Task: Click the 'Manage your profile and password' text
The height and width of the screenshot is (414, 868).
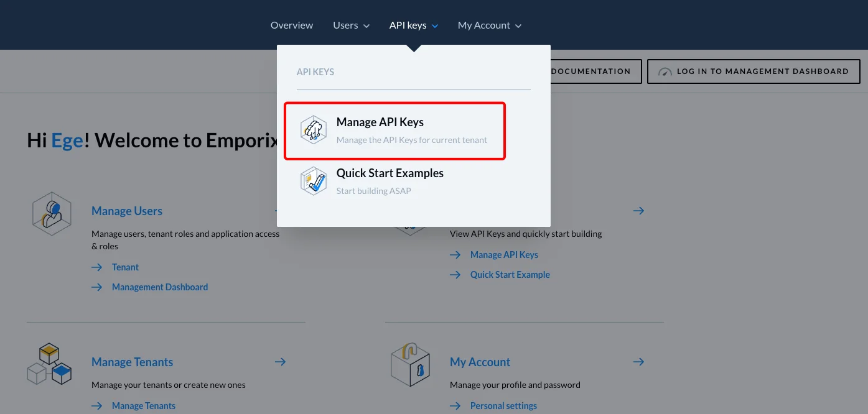Action: click(x=515, y=385)
